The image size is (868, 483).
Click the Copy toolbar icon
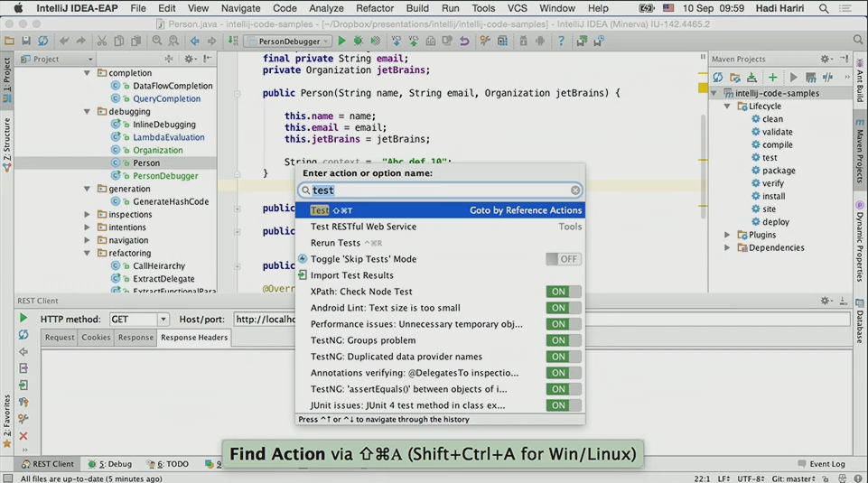pyautogui.click(x=119, y=41)
